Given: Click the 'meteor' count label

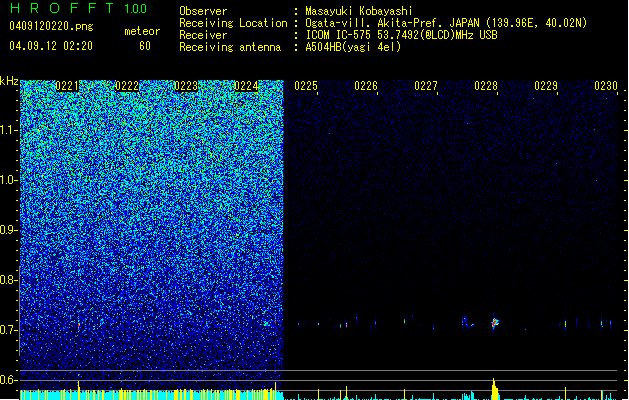Looking at the screenshot, I should (x=142, y=31).
